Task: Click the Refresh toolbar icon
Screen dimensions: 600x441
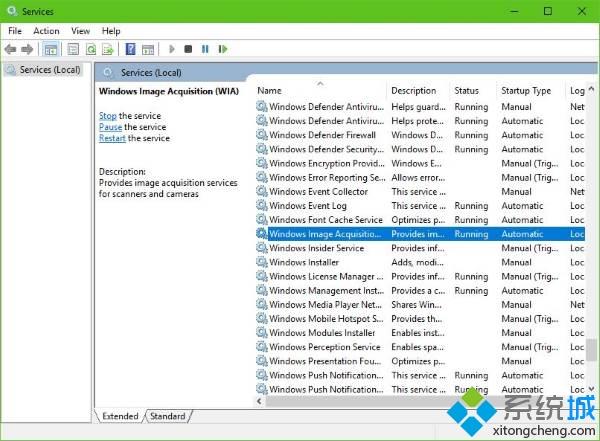Action: 91,49
